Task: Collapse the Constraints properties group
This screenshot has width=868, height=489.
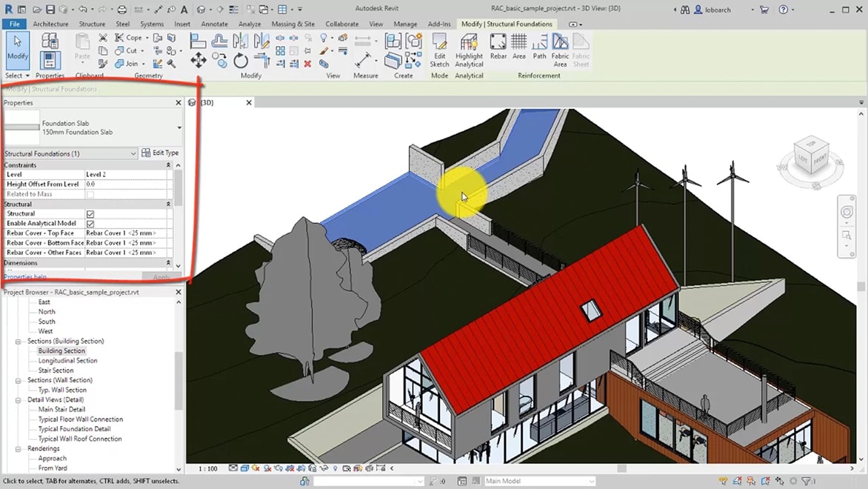Action: tap(168, 165)
